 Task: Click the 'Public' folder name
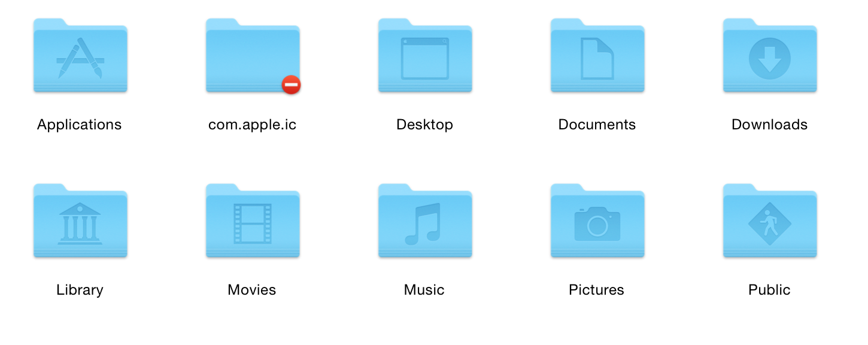point(770,290)
